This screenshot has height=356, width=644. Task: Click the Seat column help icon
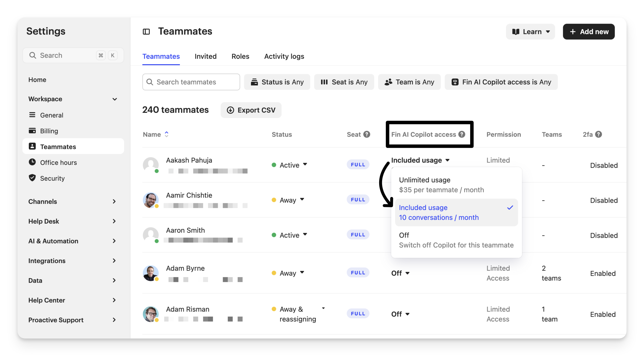(367, 134)
